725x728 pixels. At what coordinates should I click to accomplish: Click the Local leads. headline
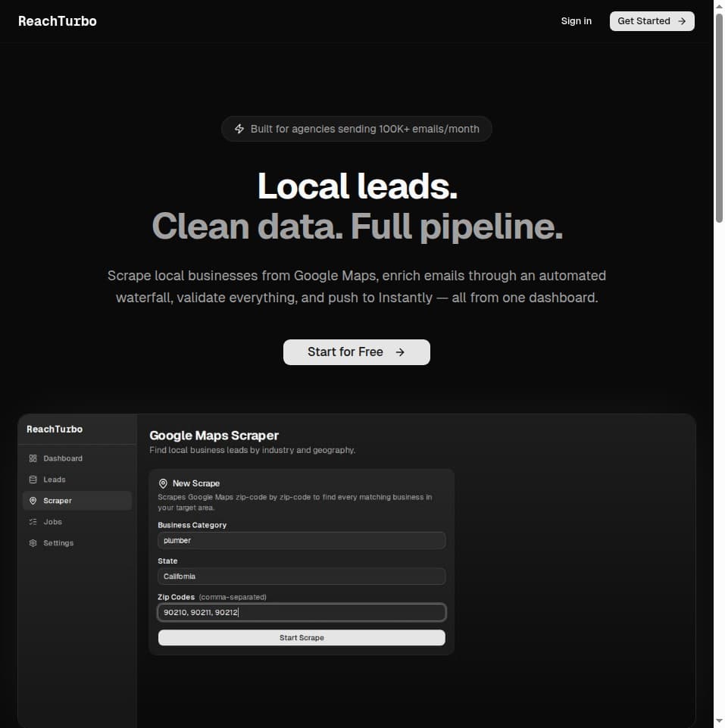coord(357,186)
